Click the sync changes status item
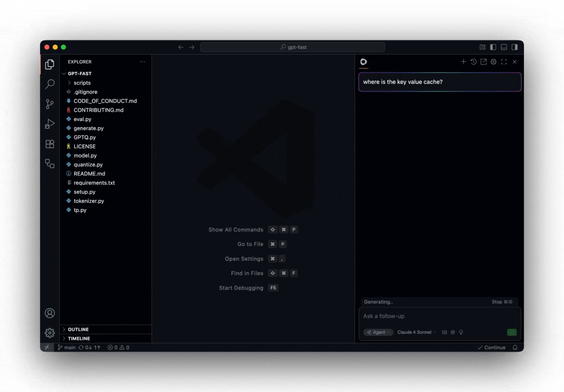The image size is (564, 392). click(89, 347)
